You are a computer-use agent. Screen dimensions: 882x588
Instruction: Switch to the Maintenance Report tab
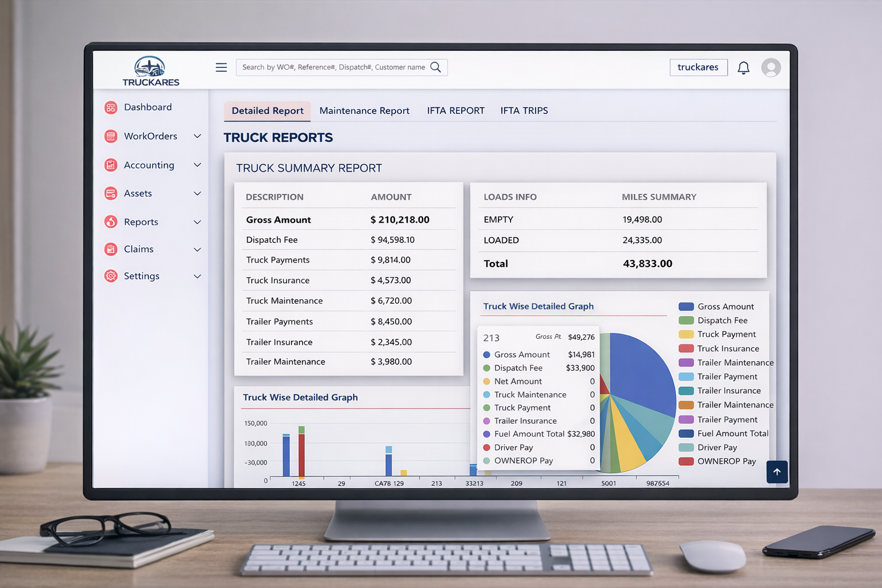364,110
